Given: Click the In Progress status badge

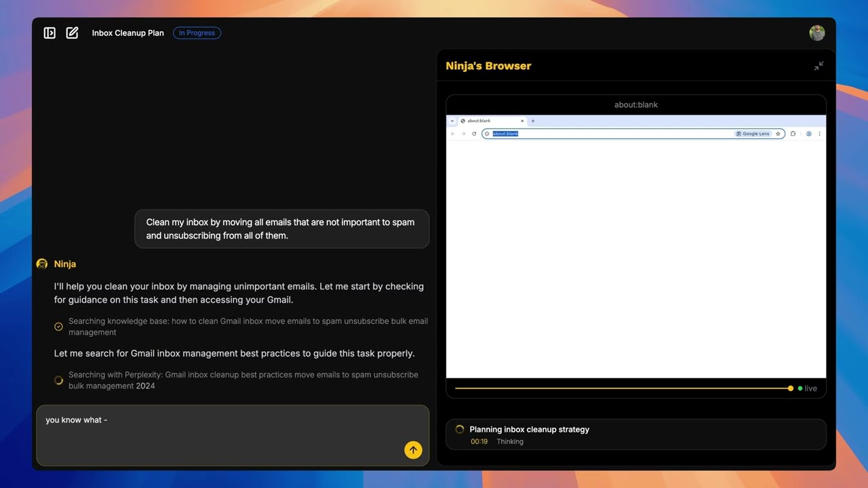Looking at the screenshot, I should [197, 33].
